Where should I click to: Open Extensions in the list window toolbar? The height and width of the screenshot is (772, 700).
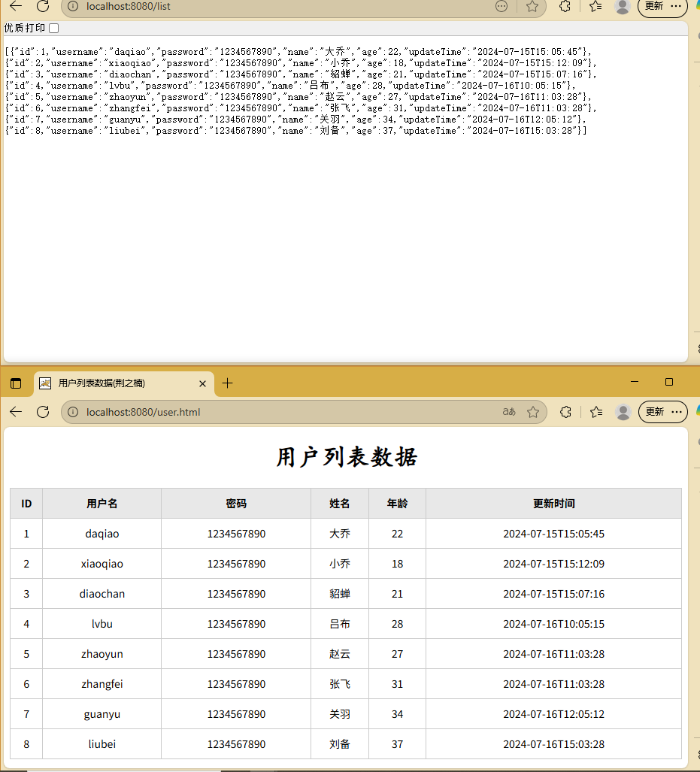[x=565, y=7]
